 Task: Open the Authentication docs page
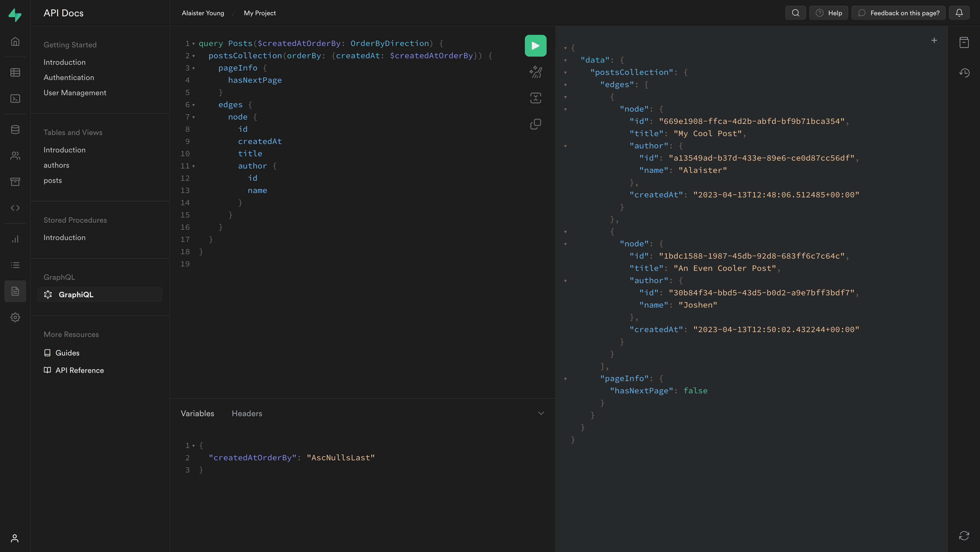pos(69,77)
